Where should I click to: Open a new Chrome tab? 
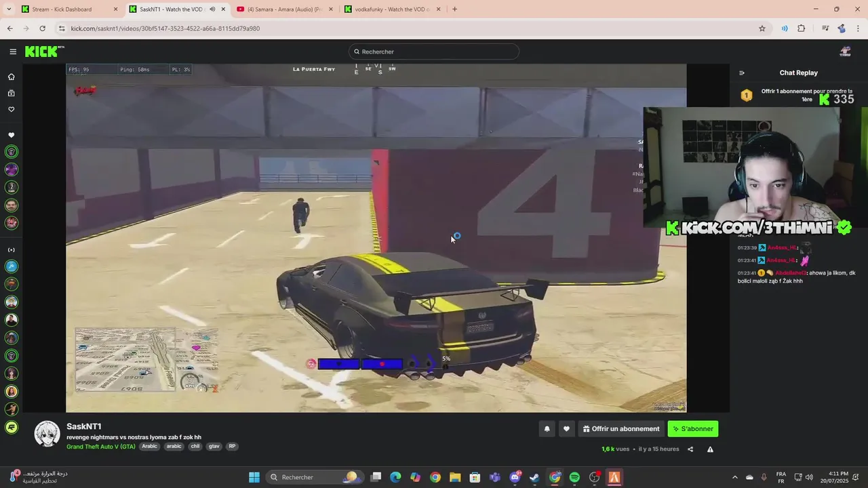tap(454, 9)
